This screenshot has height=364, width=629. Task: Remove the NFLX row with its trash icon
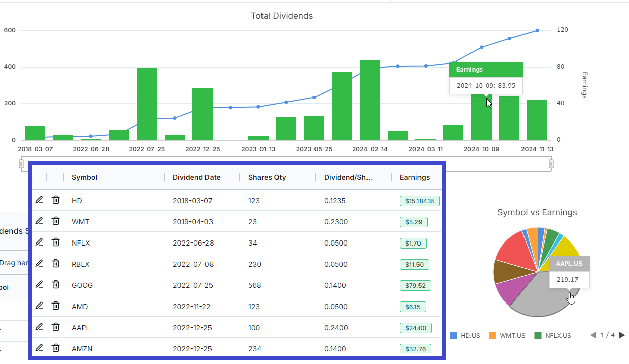coord(56,242)
